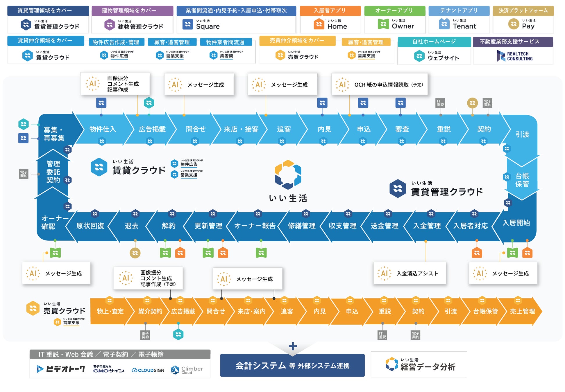Click the IT重説・Web会議／電子契約／電子帳簿 header bar
The image size is (565, 392).
click(x=120, y=354)
